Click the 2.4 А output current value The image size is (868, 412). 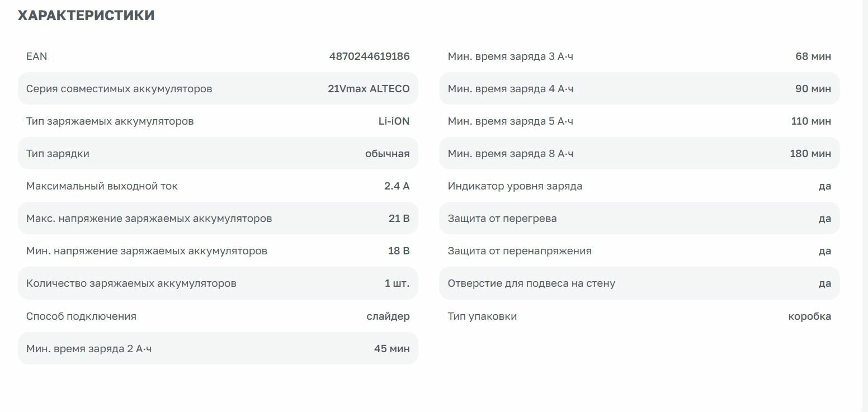point(397,186)
